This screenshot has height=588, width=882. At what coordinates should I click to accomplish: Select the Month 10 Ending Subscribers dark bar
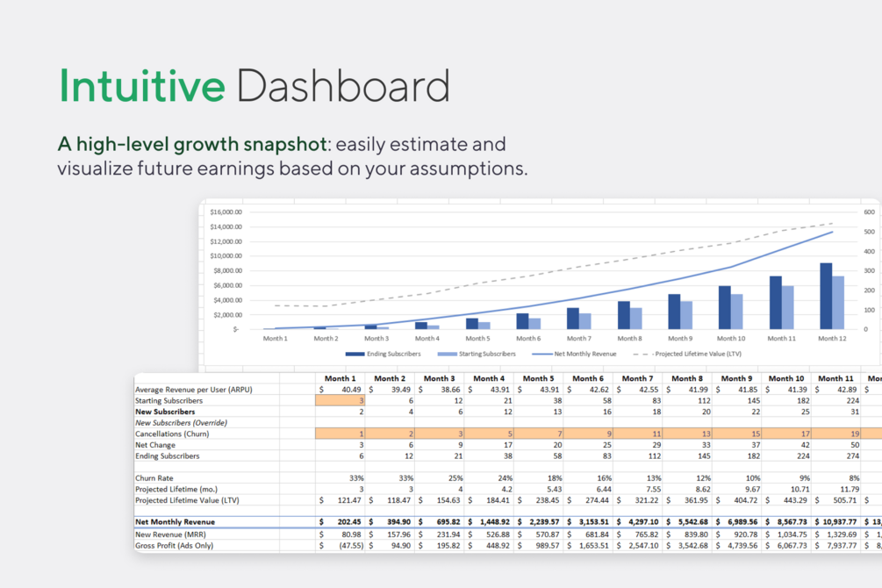[x=725, y=308]
